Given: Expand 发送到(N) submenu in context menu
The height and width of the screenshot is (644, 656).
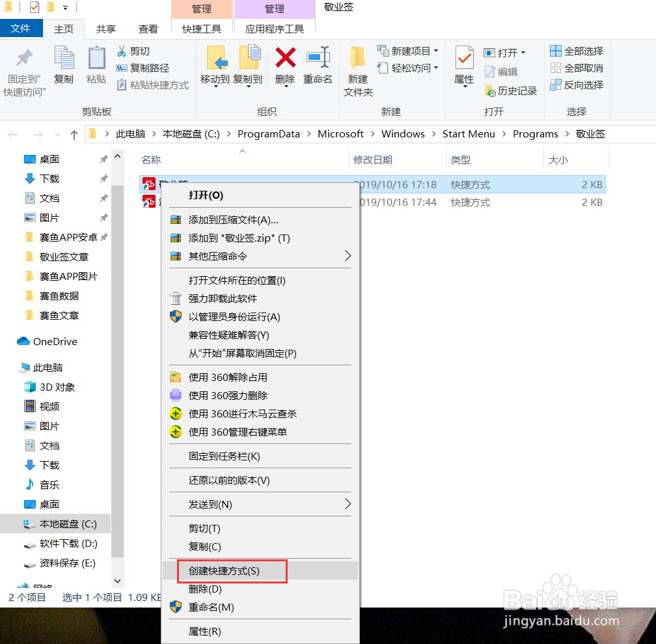Looking at the screenshot, I should (x=348, y=504).
